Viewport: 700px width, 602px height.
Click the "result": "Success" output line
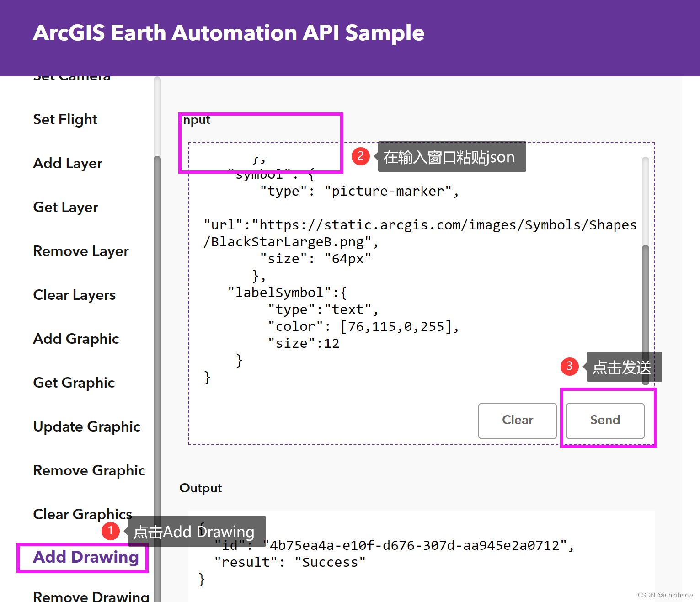(x=290, y=562)
